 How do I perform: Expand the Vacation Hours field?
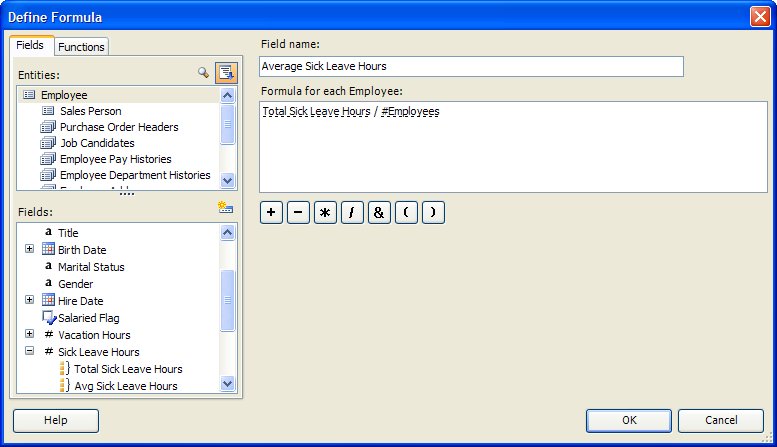coord(30,334)
